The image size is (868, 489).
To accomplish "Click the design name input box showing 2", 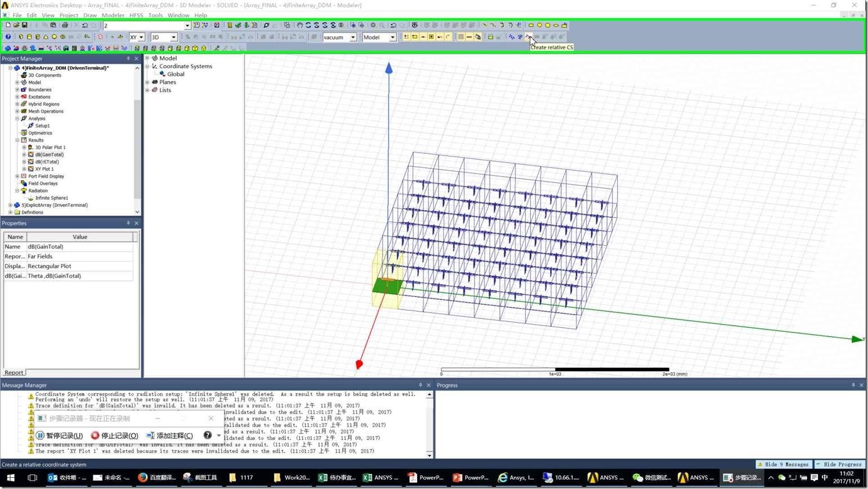I will 147,25.
